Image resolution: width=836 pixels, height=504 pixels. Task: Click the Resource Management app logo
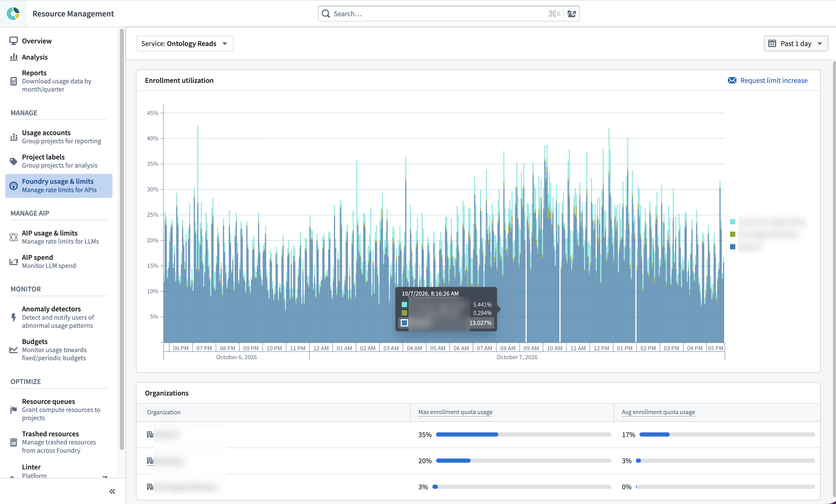[x=13, y=14]
